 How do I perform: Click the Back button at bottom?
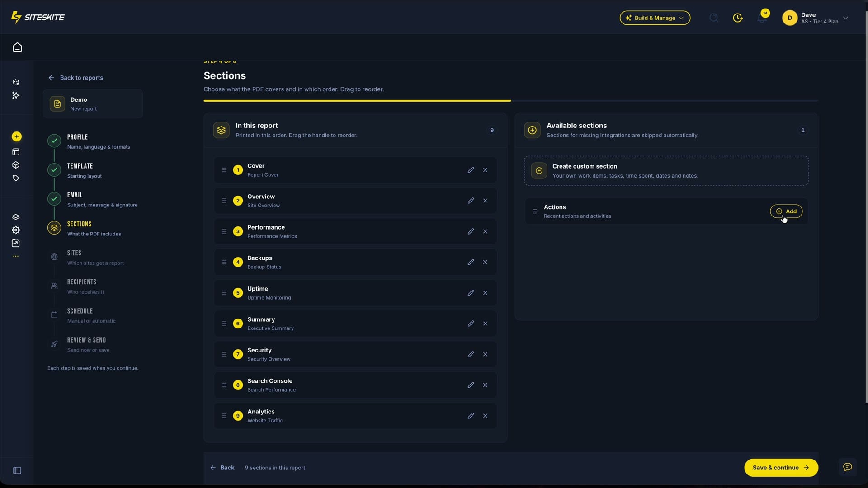(x=222, y=468)
